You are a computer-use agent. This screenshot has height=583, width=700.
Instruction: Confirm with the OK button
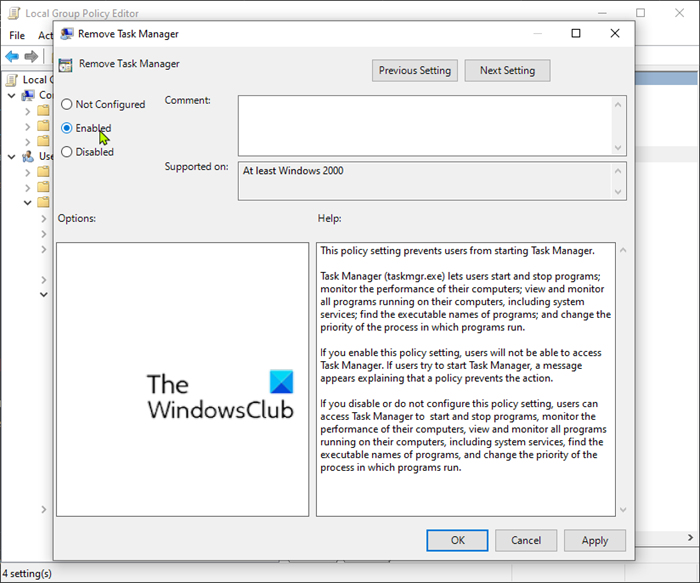[457, 541]
